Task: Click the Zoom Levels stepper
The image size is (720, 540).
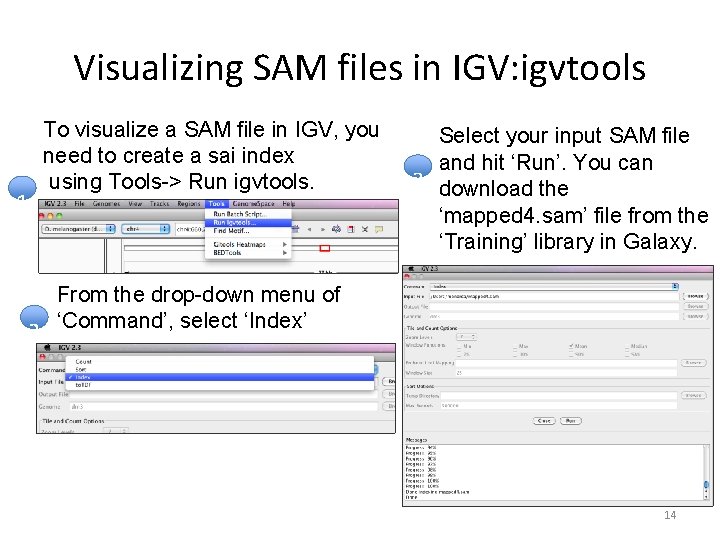Action: pos(466,337)
